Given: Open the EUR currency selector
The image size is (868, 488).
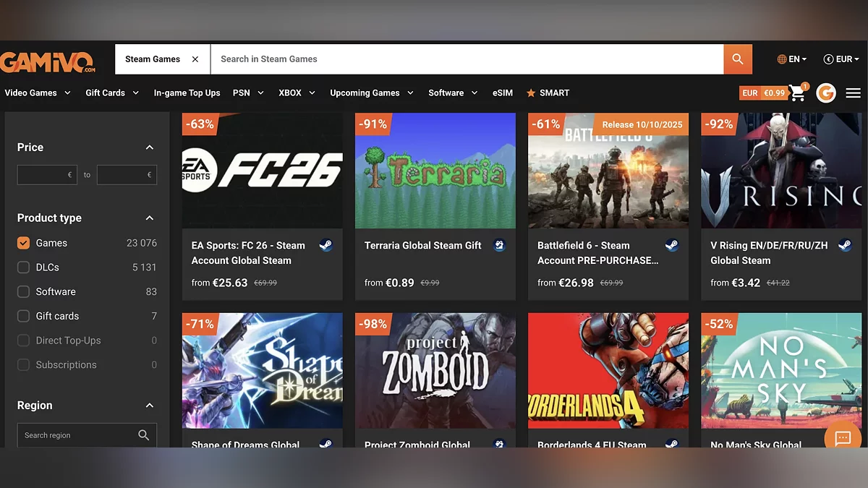Looking at the screenshot, I should click(841, 59).
